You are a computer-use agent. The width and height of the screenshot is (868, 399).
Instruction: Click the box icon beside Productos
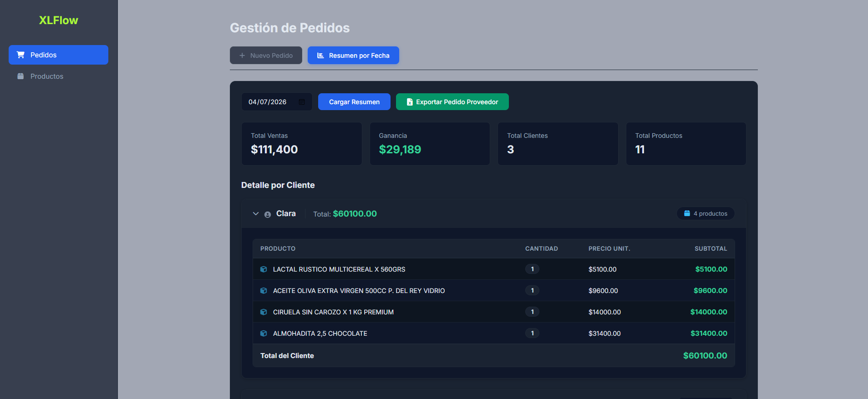click(x=20, y=76)
